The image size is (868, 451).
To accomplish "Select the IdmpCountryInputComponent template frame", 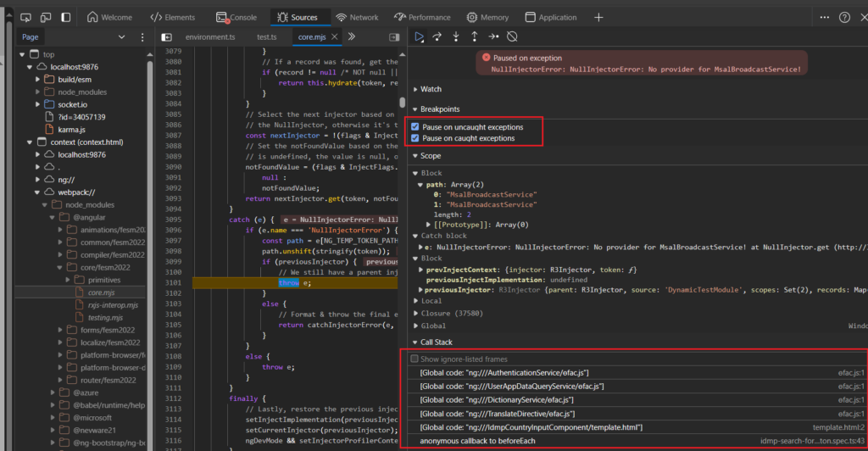I will pos(637,427).
